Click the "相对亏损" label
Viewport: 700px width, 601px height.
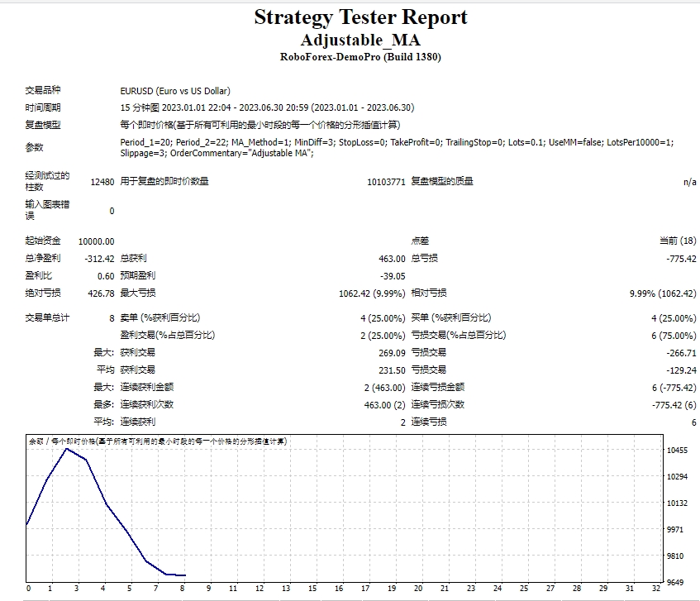click(429, 293)
